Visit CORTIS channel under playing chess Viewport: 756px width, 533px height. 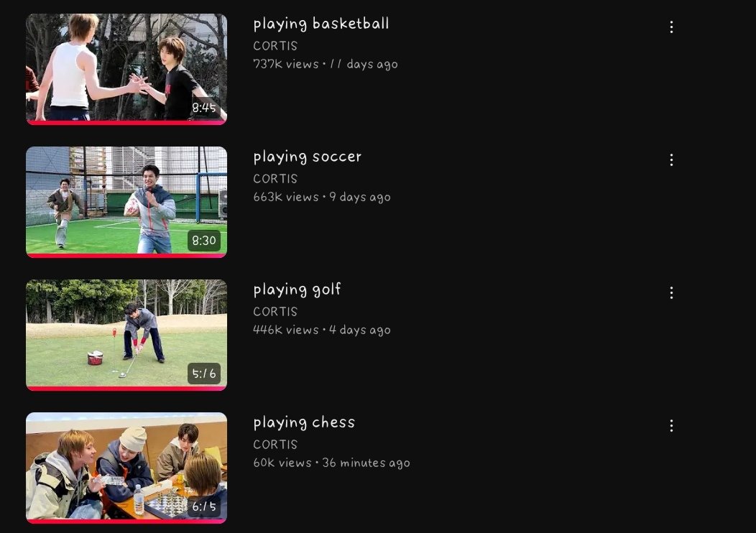(275, 445)
